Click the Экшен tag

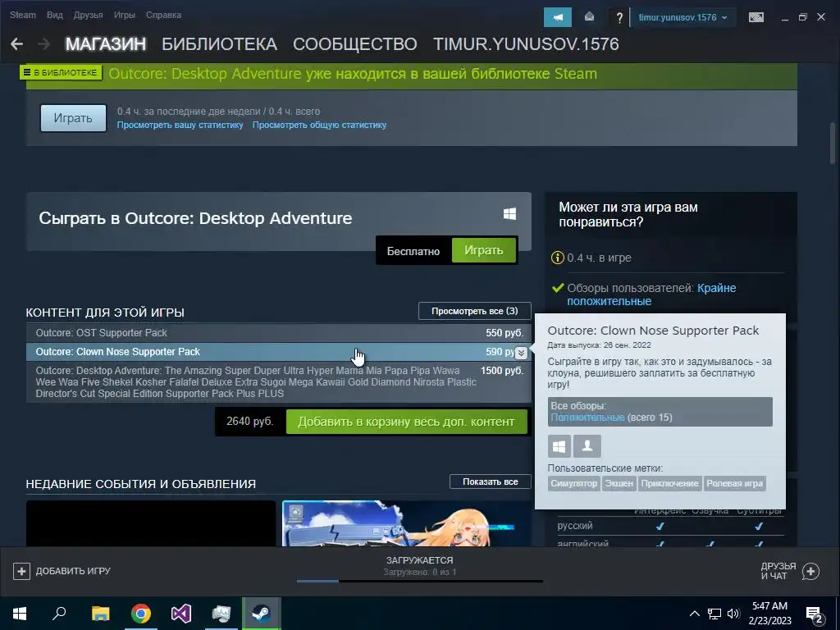(619, 483)
